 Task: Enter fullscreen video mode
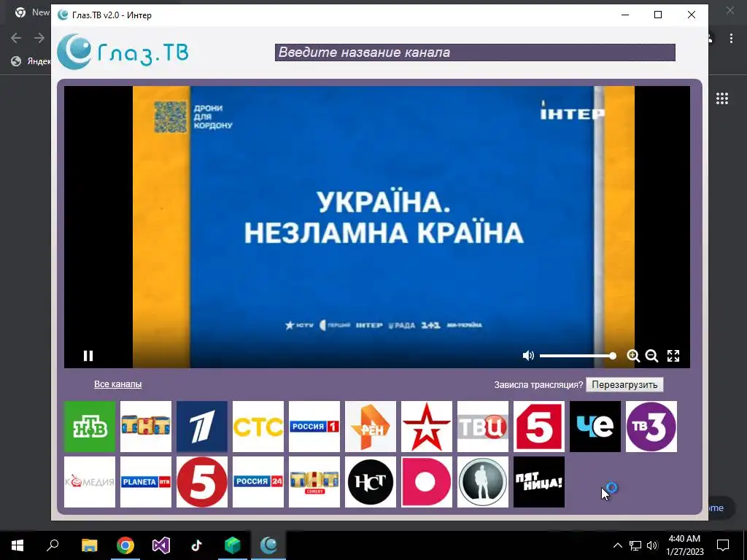coord(673,356)
